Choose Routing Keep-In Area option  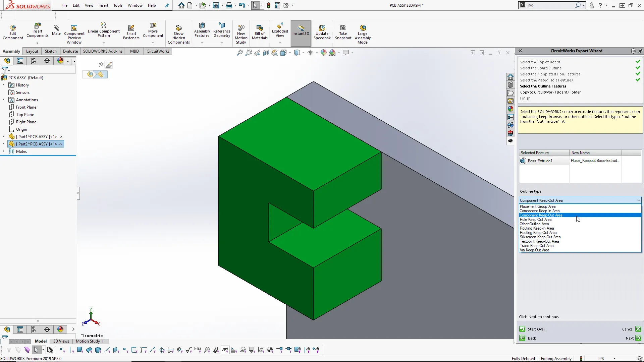pyautogui.click(x=537, y=228)
